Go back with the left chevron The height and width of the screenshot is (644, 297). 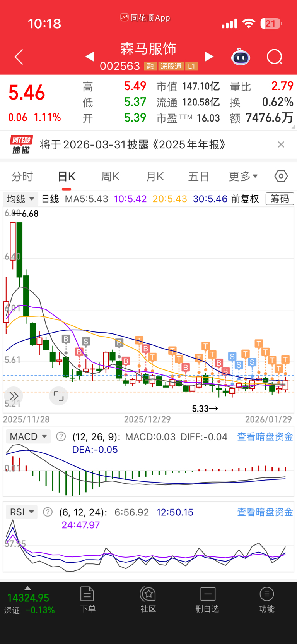19,57
